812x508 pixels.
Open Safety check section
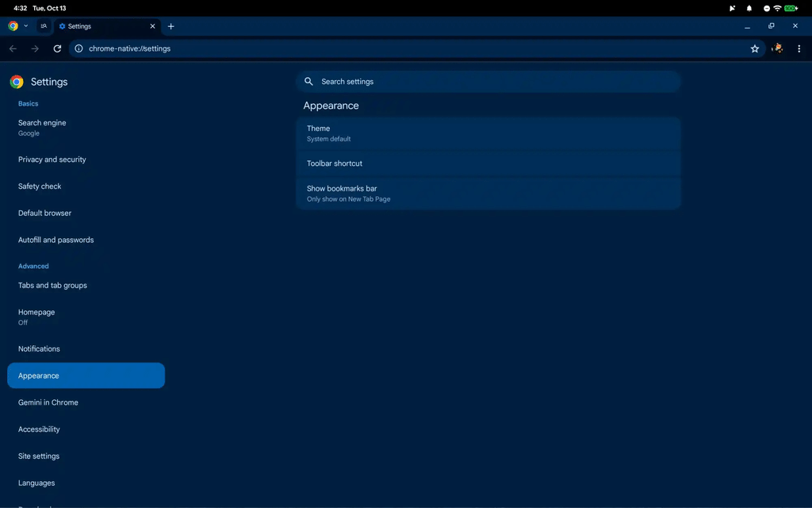(86, 186)
